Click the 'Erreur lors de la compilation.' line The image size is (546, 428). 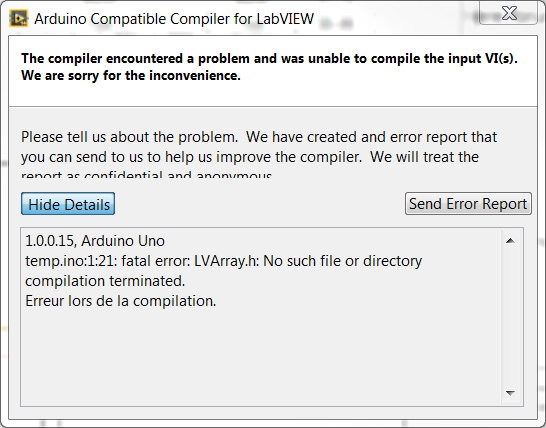click(120, 301)
